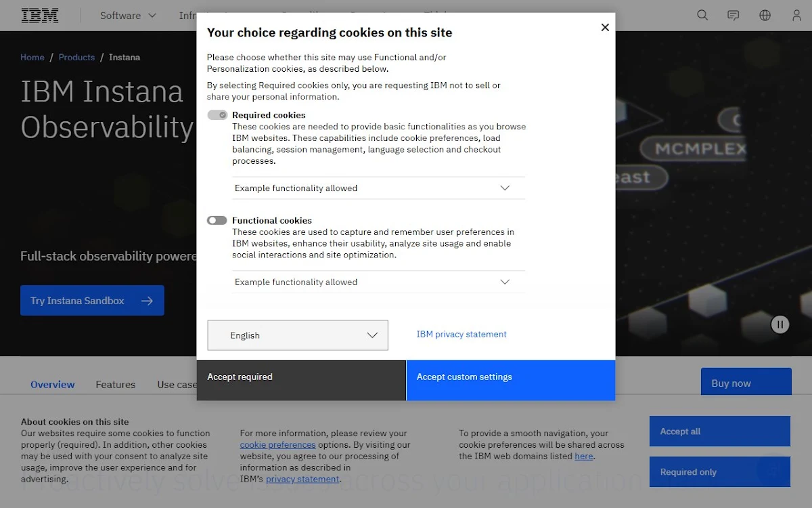Open the Software menu

128,16
